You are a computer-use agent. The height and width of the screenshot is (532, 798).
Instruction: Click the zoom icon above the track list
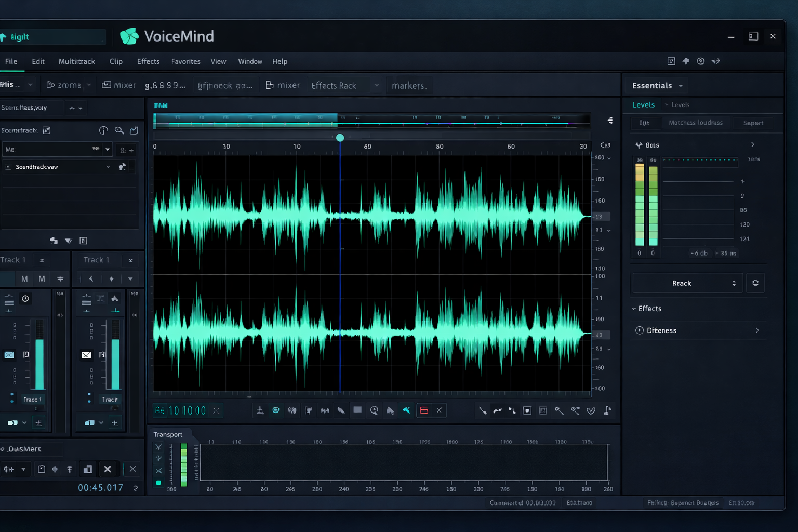[x=119, y=130]
